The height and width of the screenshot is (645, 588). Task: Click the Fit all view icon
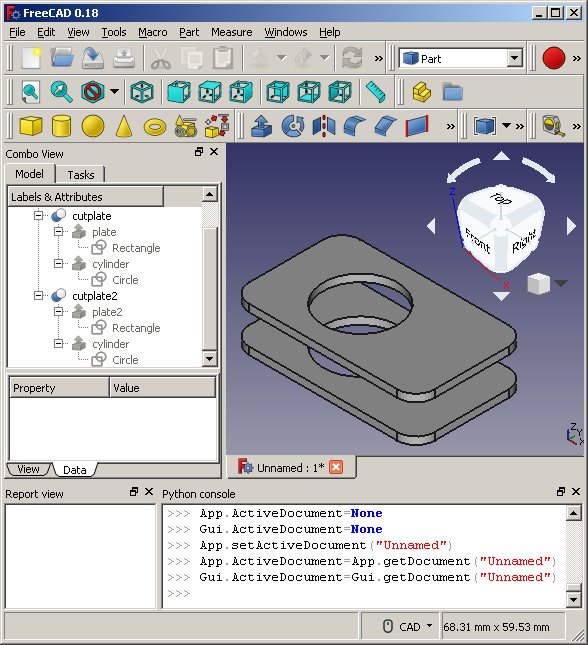tap(31, 92)
